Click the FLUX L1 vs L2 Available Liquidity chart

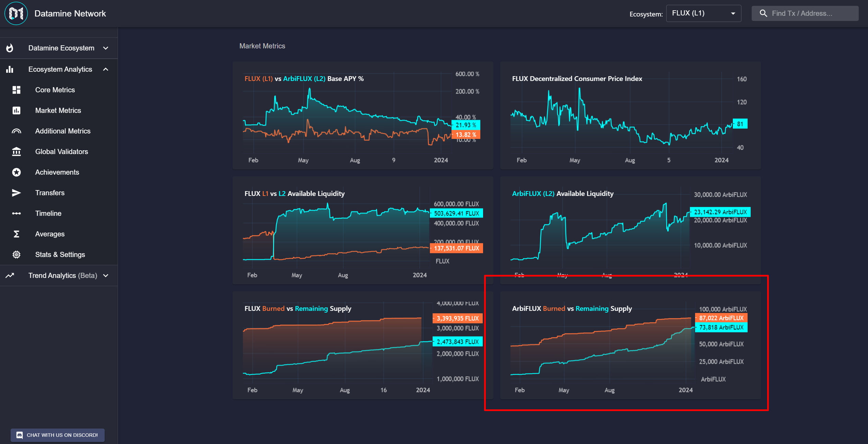pyautogui.click(x=363, y=230)
